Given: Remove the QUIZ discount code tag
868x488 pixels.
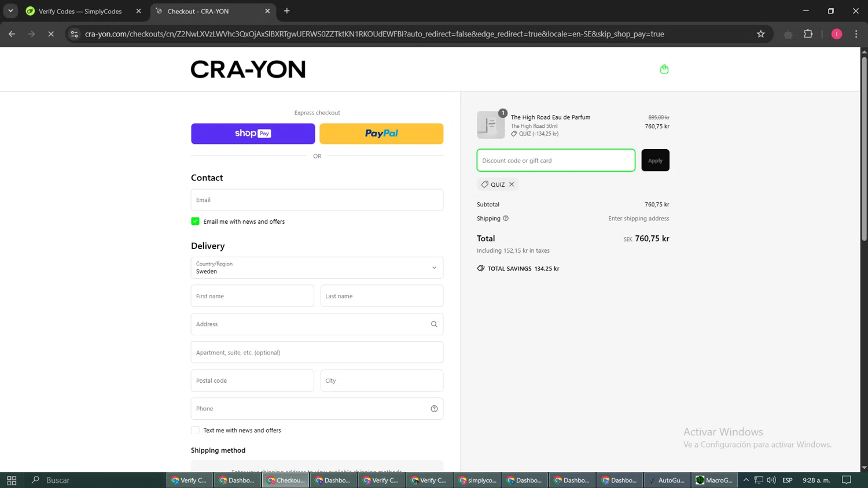Looking at the screenshot, I should tap(512, 184).
